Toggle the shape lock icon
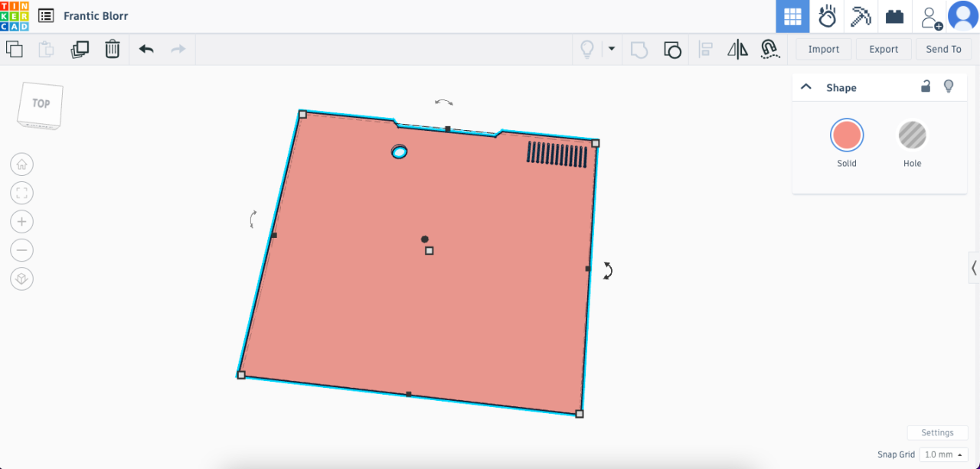Screen dimensions: 980x469 (926, 86)
